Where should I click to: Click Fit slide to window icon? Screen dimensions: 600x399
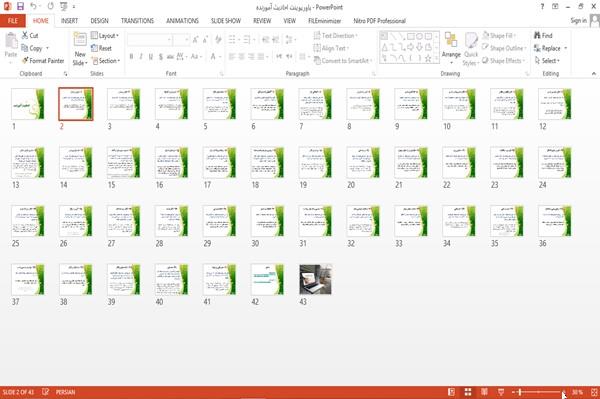tap(594, 392)
